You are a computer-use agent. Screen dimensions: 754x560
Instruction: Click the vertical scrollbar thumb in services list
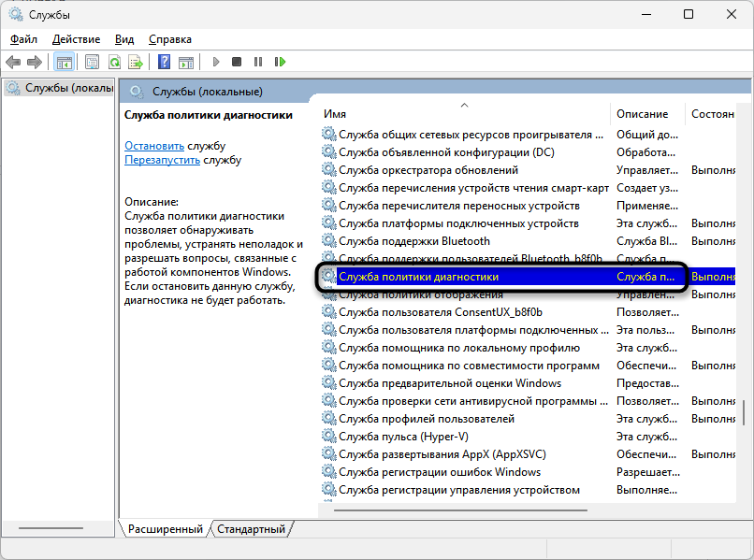(745, 413)
